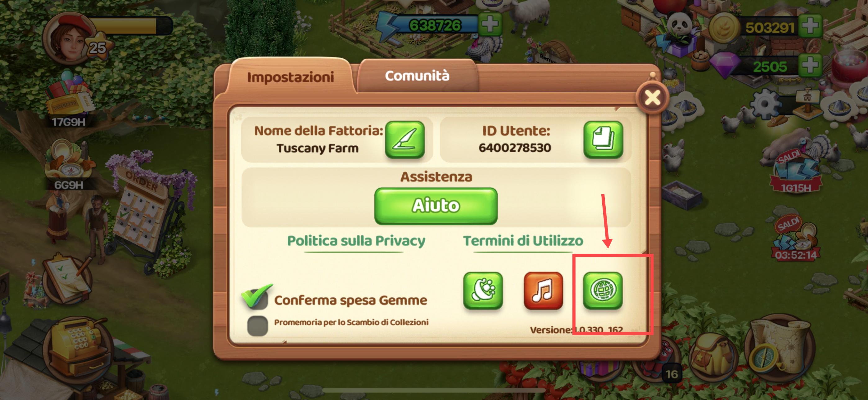Open Termini di Utilizzo link
The height and width of the screenshot is (400, 868).
pos(523,241)
